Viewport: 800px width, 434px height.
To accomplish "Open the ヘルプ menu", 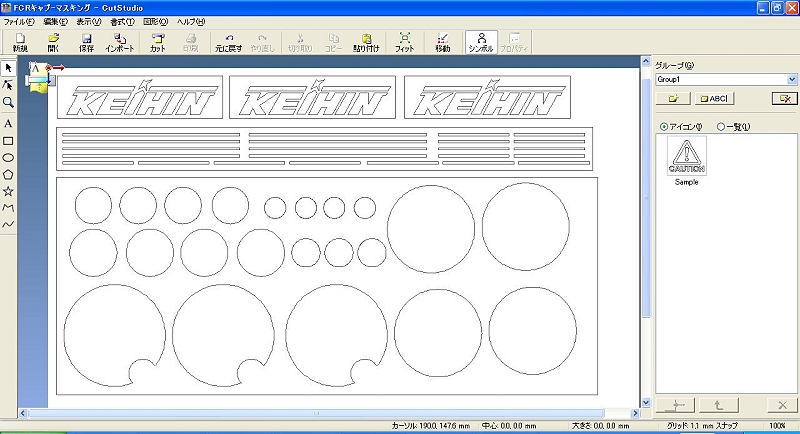I will click(x=191, y=22).
